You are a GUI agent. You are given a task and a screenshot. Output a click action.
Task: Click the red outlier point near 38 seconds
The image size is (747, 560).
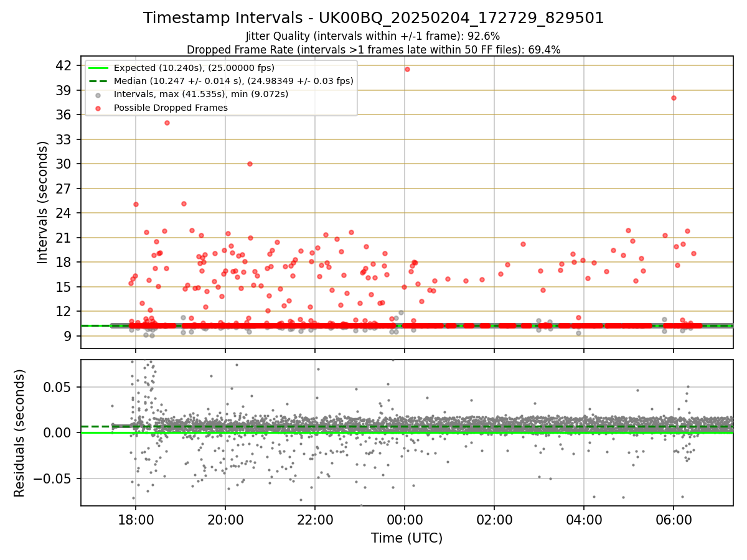[x=674, y=98]
